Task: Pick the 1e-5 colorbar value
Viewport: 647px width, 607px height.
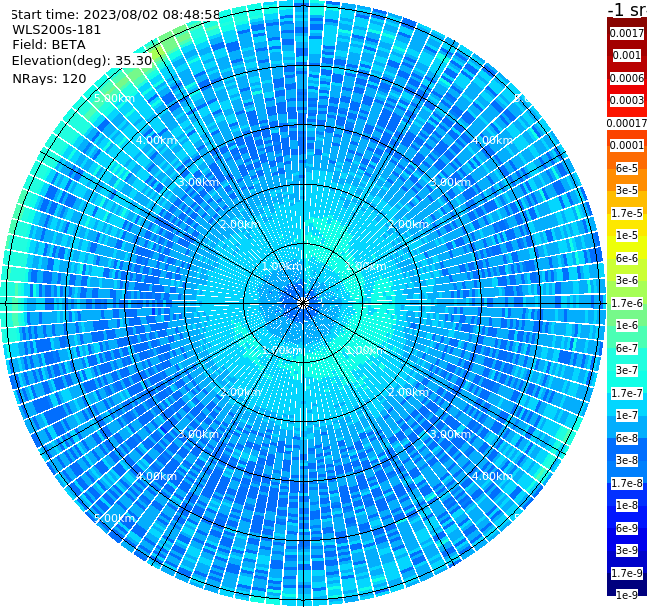Action: pos(627,235)
